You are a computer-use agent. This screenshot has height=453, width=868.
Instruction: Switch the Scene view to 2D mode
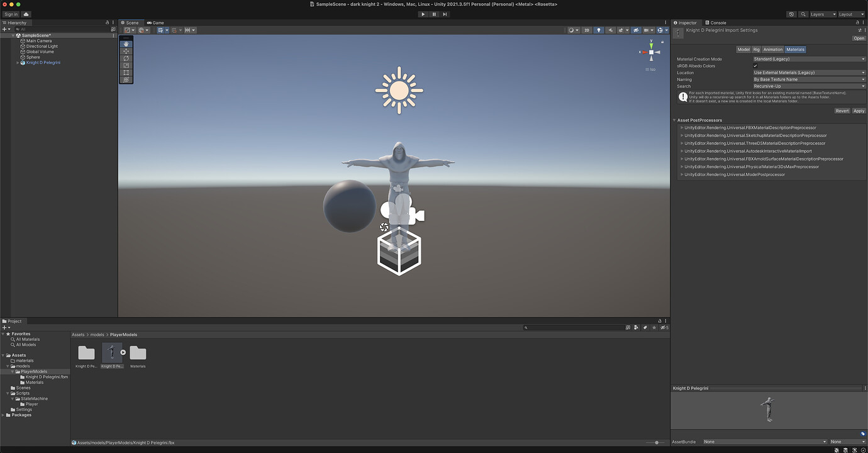click(x=586, y=30)
